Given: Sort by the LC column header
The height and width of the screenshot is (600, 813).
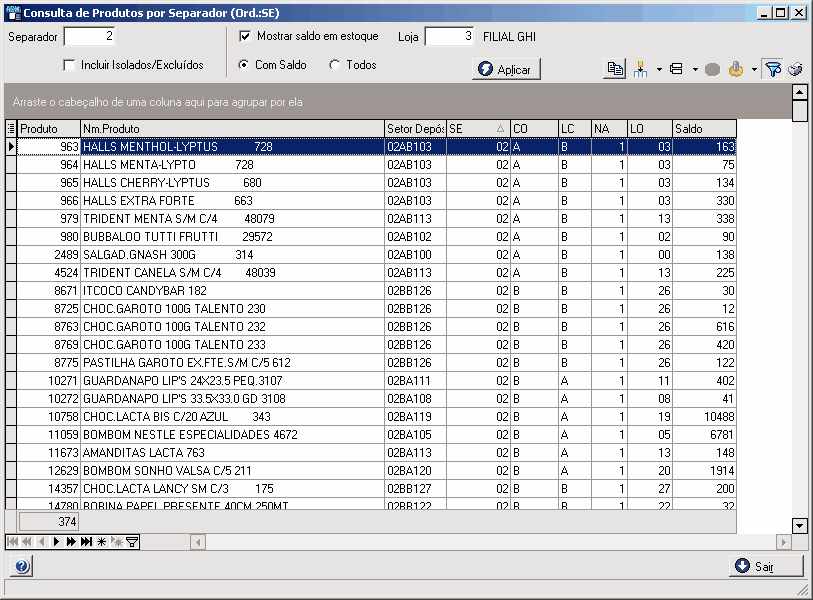Looking at the screenshot, I should pyautogui.click(x=576, y=129).
